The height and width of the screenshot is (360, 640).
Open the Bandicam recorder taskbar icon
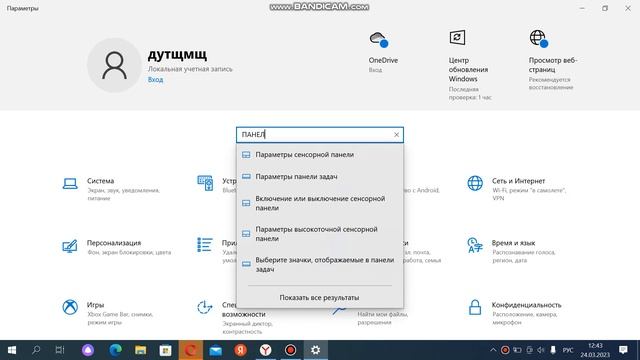290,350
